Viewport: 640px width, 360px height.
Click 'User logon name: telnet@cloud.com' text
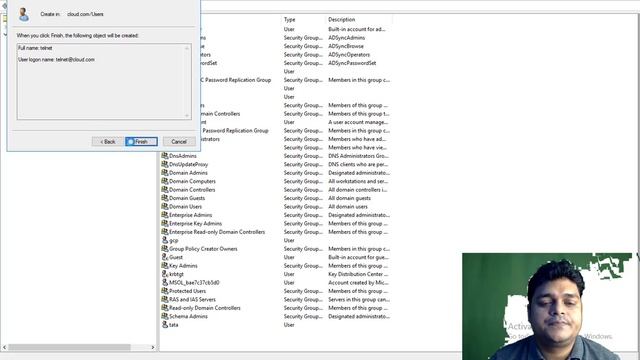click(x=56, y=60)
